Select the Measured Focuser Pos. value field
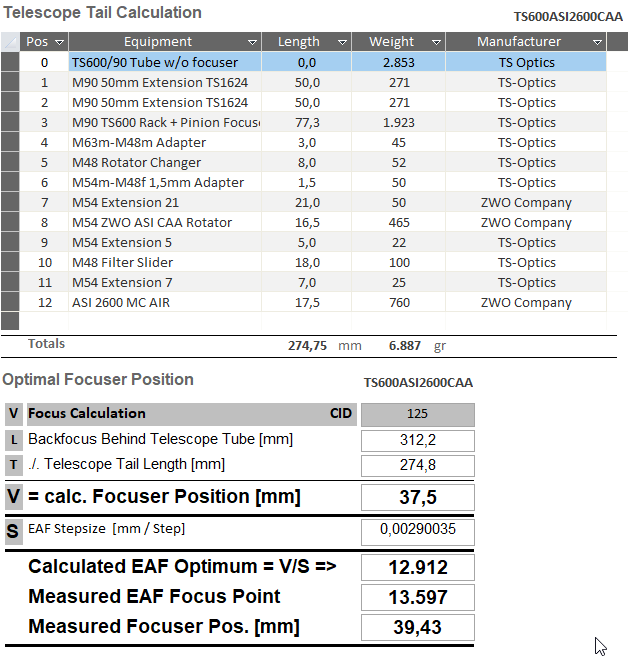This screenshot has height=661, width=639. point(417,628)
